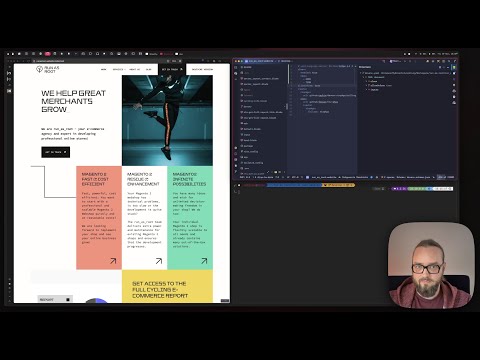The image size is (480, 360).
Task: Click the Debug icon in IDE toolbar
Action: pyautogui.click(x=410, y=61)
